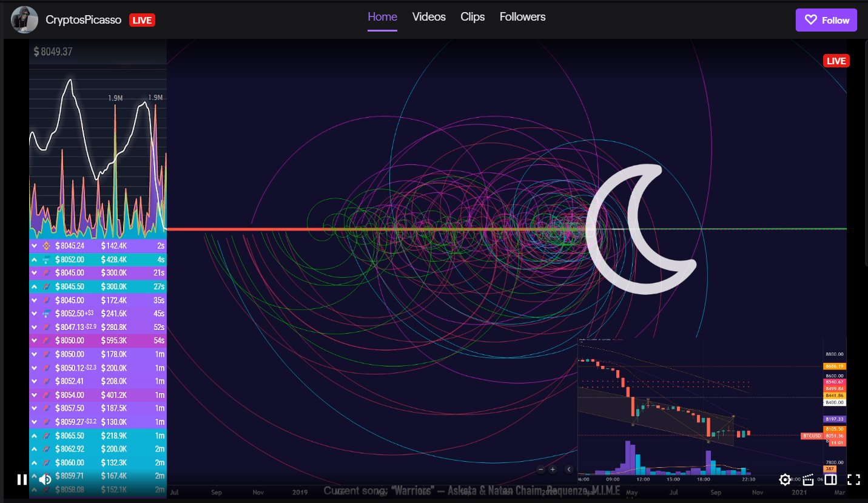The height and width of the screenshot is (503, 868).
Task: Click the up chevron in the $8062.92 row
Action: click(35, 449)
